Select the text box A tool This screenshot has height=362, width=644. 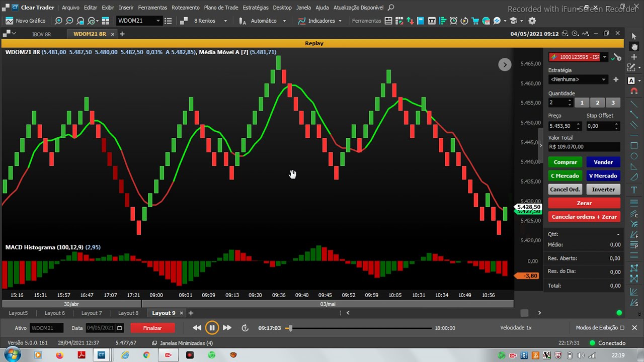tap(631, 80)
